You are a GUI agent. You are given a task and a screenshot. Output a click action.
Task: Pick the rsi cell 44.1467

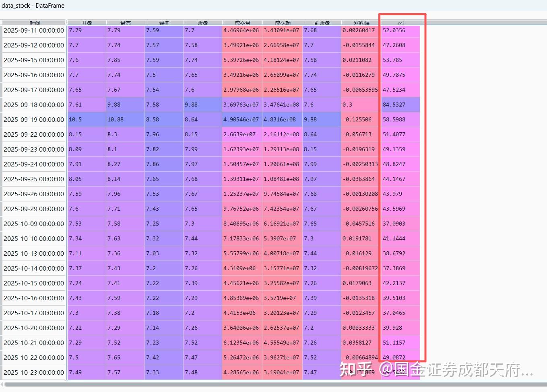[400, 179]
